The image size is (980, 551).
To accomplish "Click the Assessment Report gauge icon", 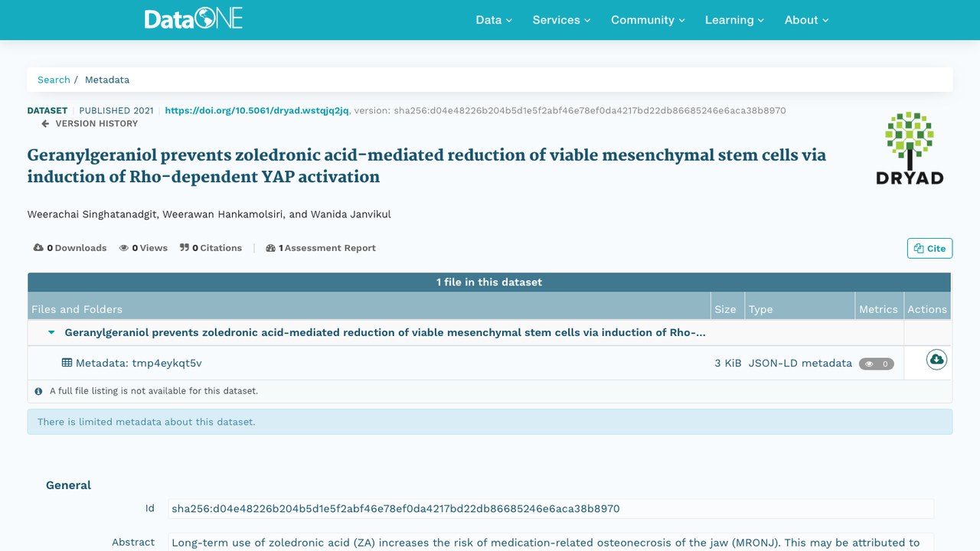I will point(270,248).
